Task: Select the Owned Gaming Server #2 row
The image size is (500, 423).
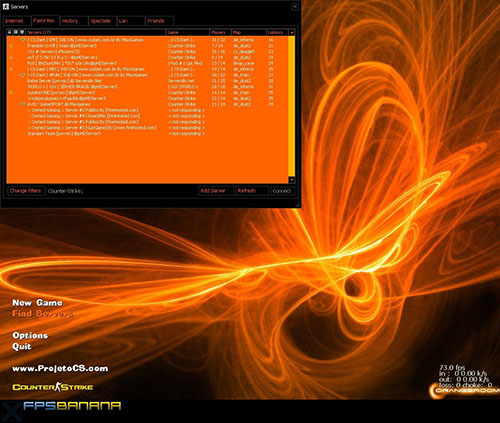Action: click(147, 110)
